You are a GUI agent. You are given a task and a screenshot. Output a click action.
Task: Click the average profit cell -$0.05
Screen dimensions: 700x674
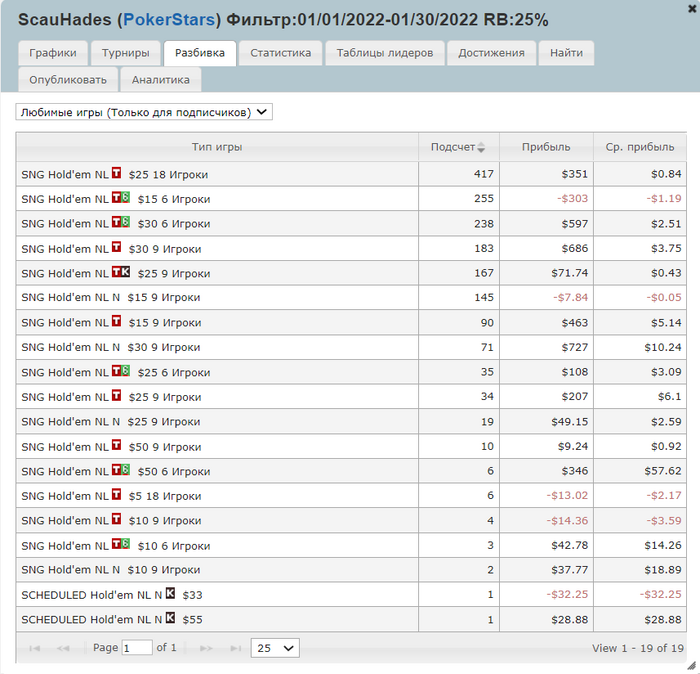point(640,297)
